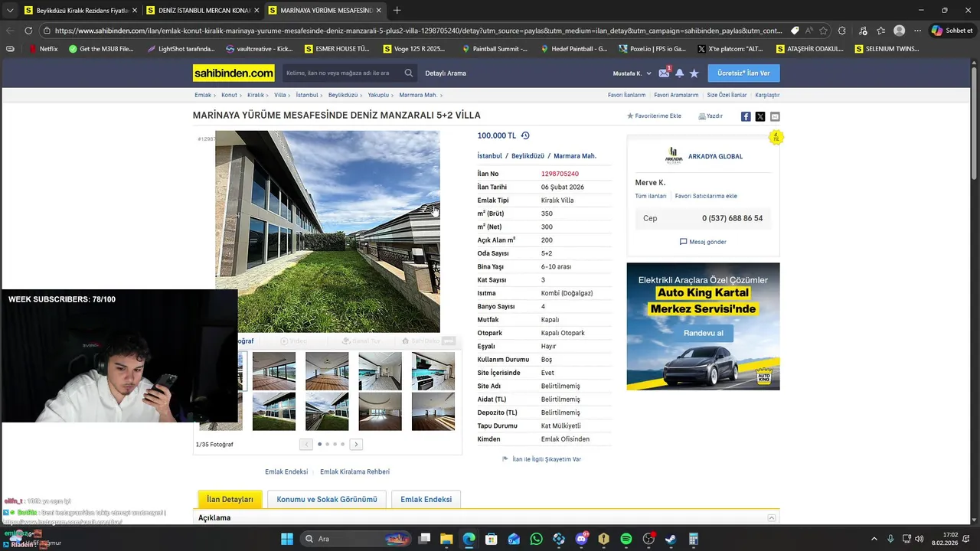Click phone number 0 (537) 688 86 54
The image size is (980, 551).
[x=732, y=218]
